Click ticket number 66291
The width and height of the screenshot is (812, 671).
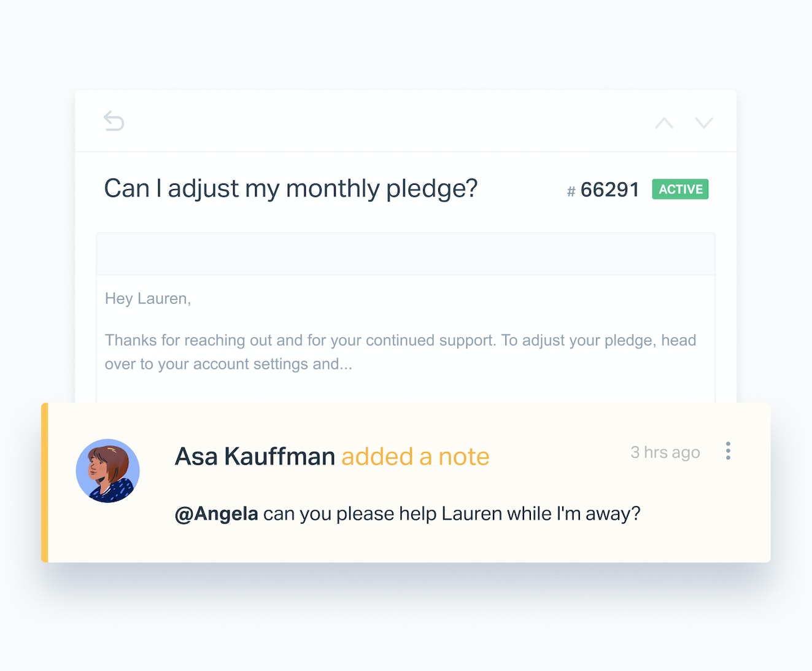pos(610,190)
